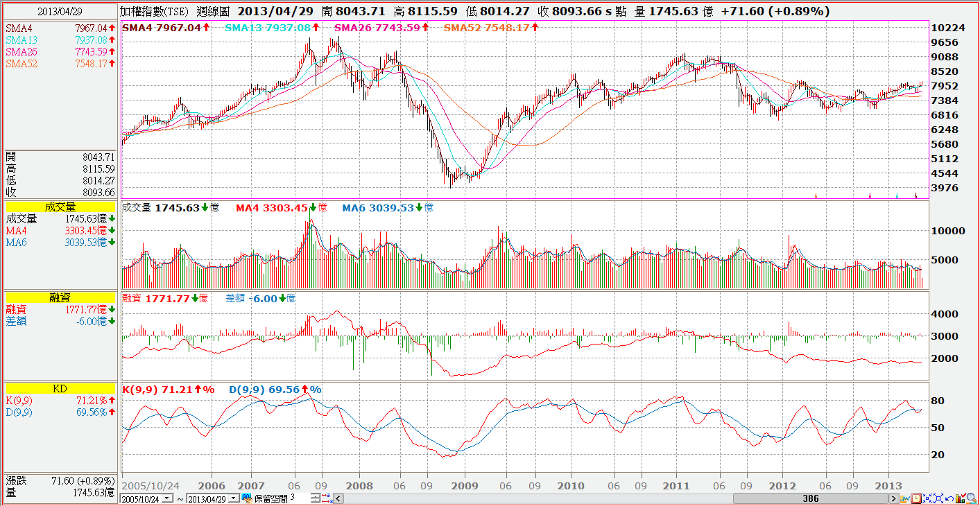This screenshot has height=506, width=980.
Task: Click the expand chart arrows icon
Action: (x=938, y=498)
